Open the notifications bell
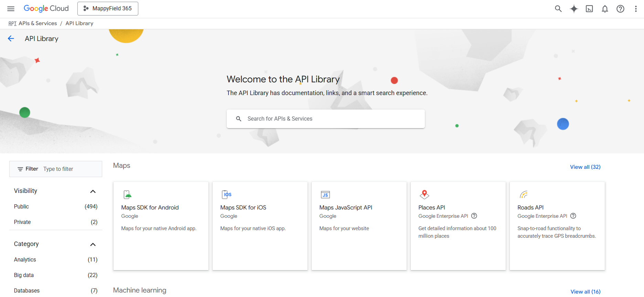 pyautogui.click(x=605, y=9)
